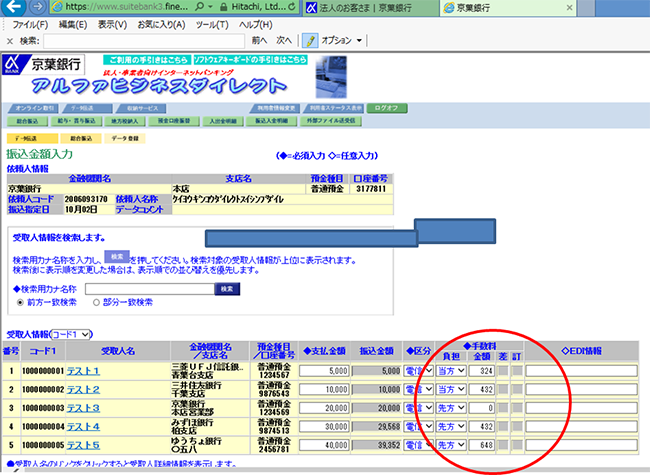Close the find bar with the X

[x=10, y=41]
